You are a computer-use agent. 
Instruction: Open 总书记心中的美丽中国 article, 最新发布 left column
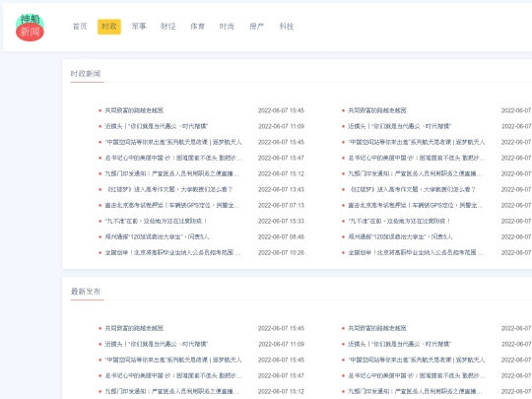(173, 375)
